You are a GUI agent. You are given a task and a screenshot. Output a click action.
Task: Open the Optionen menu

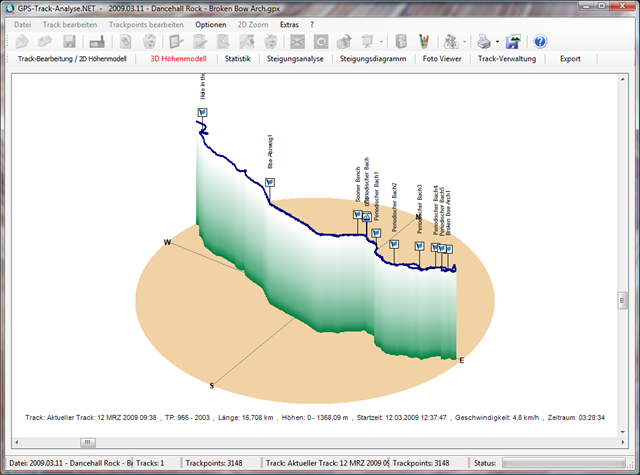point(210,23)
